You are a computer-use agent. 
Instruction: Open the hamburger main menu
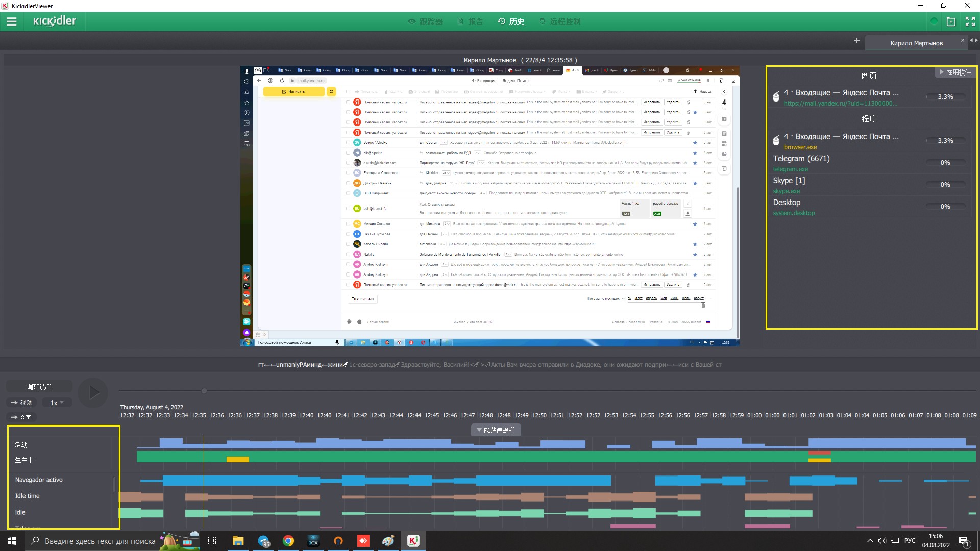(11, 21)
